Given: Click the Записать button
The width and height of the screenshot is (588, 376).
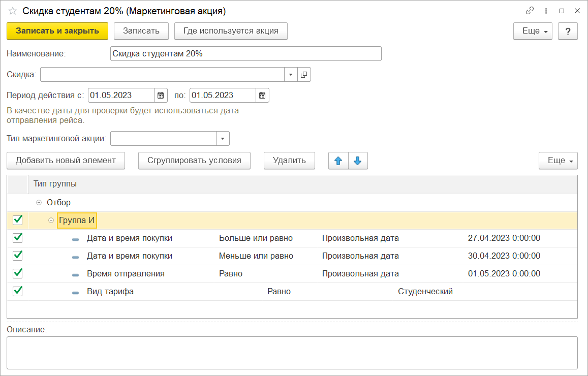Looking at the screenshot, I should point(141,31).
